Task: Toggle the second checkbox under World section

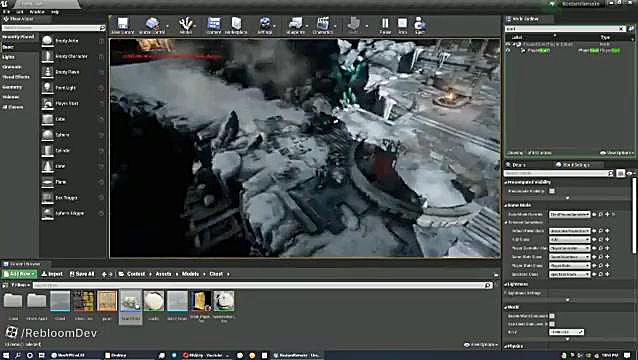Action: coord(552,324)
